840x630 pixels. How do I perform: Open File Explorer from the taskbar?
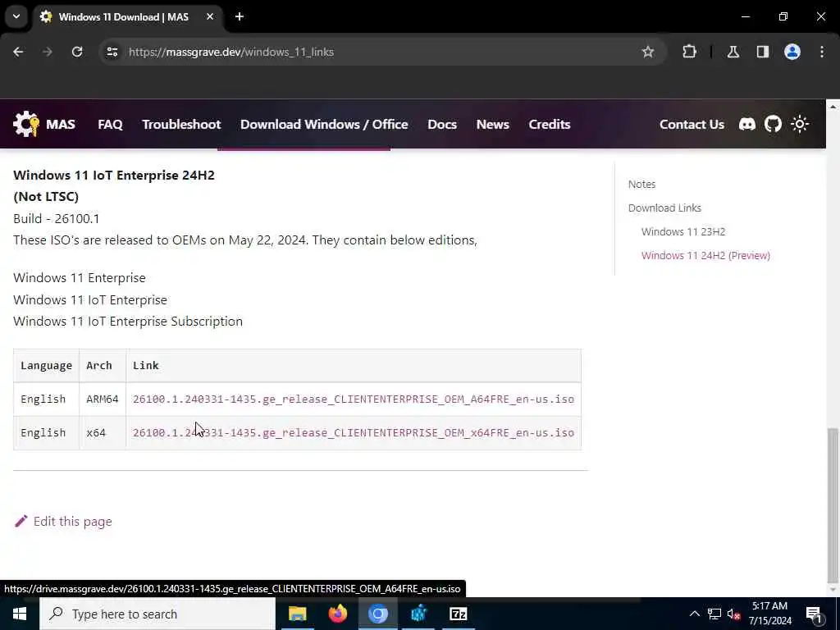(297, 614)
